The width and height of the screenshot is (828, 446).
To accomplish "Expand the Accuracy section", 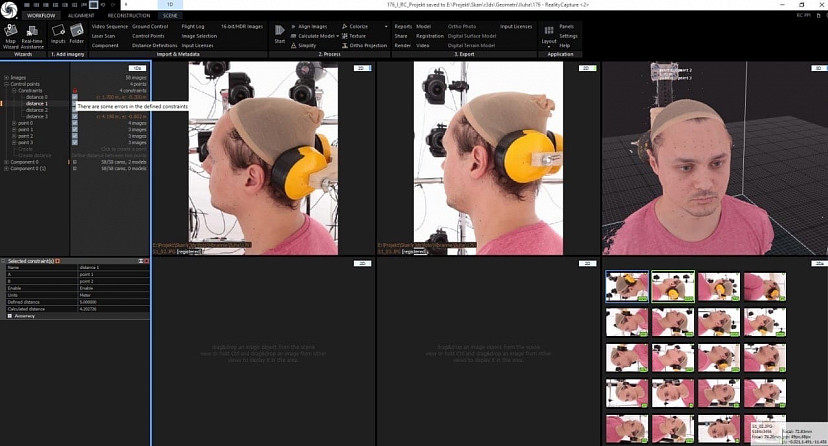I will tap(10, 316).
